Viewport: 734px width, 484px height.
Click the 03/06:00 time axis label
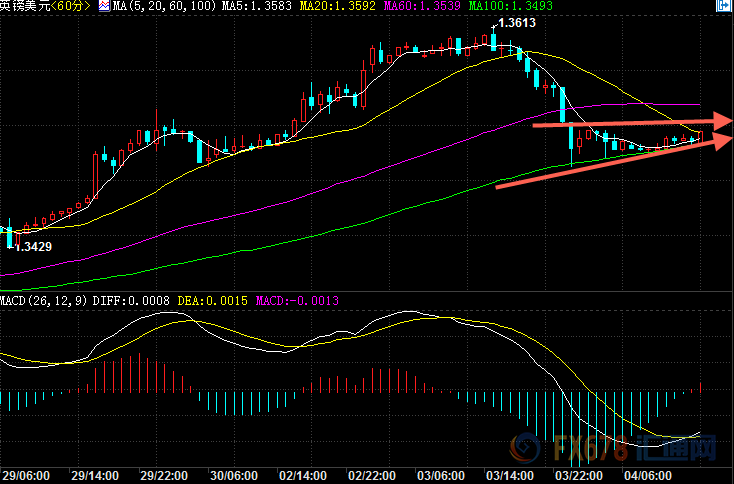[441, 476]
